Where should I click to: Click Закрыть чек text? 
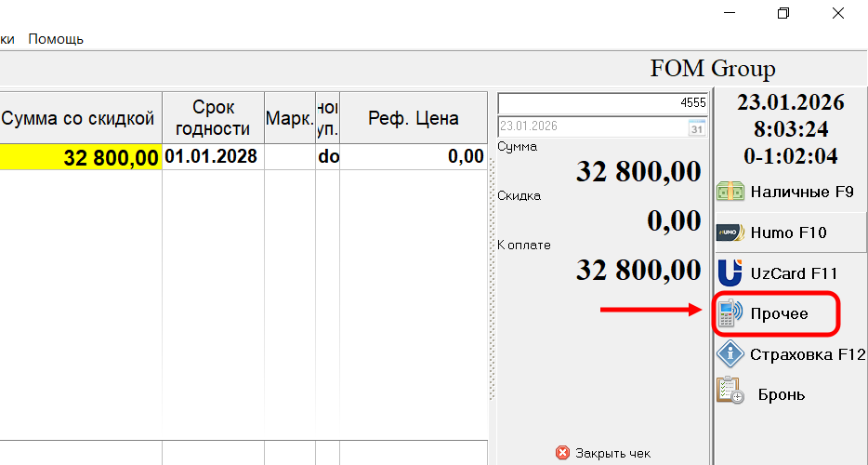tap(612, 453)
